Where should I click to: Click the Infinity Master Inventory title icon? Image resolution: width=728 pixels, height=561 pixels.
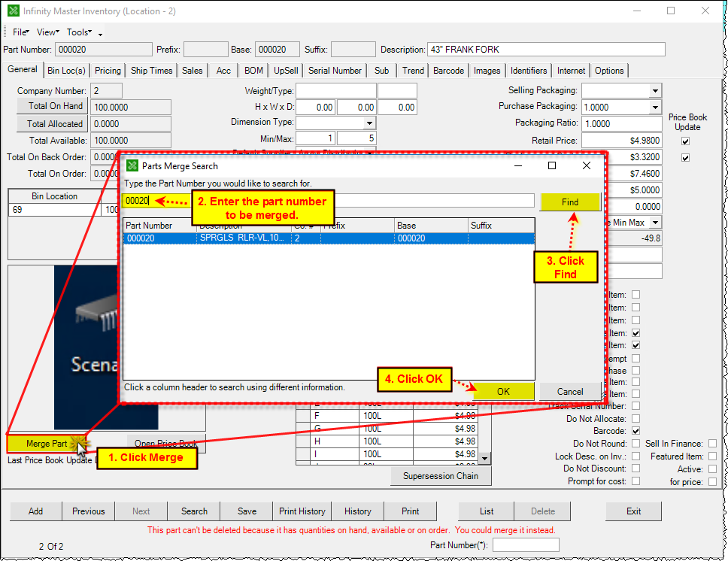point(14,11)
